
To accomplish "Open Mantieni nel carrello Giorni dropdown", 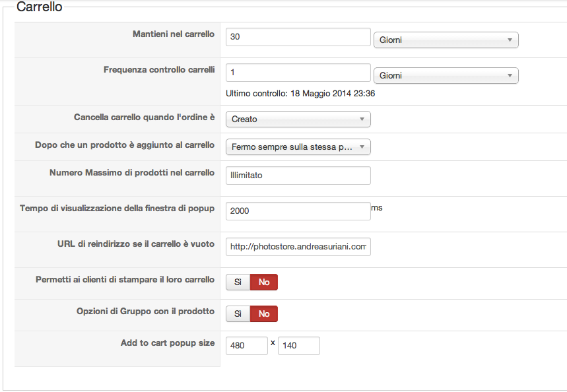I will point(446,40).
